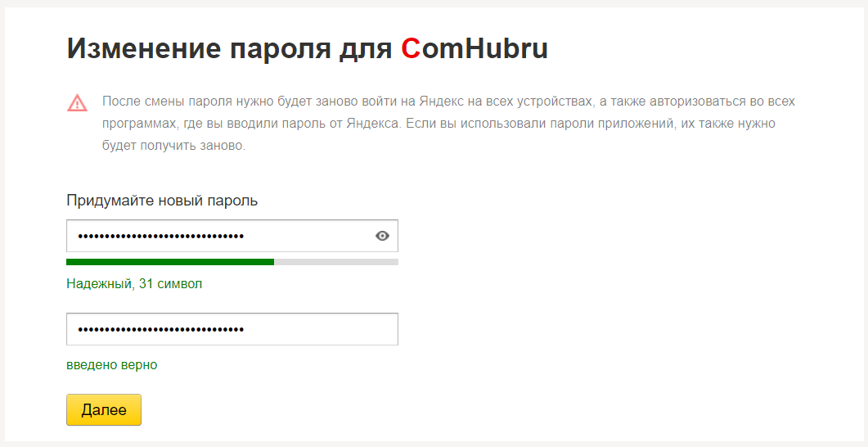Click the word 'Изменение' in the heading
Screen dimensions: 868x447
pos(143,49)
